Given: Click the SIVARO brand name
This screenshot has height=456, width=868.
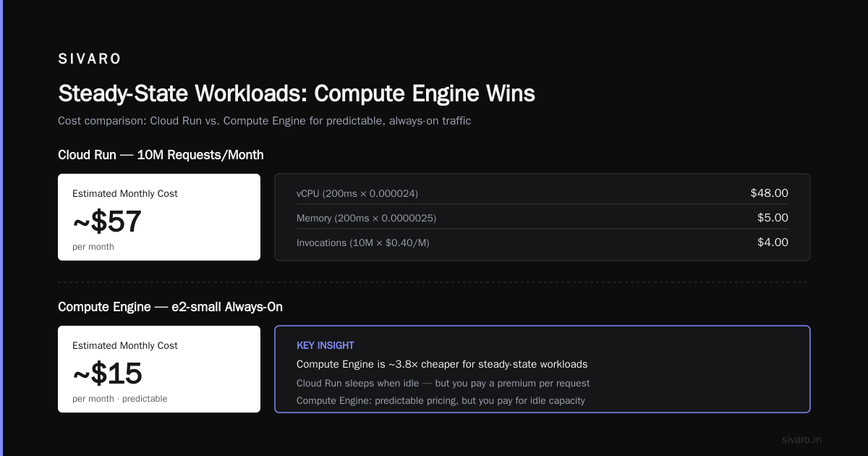Looking at the screenshot, I should [90, 59].
